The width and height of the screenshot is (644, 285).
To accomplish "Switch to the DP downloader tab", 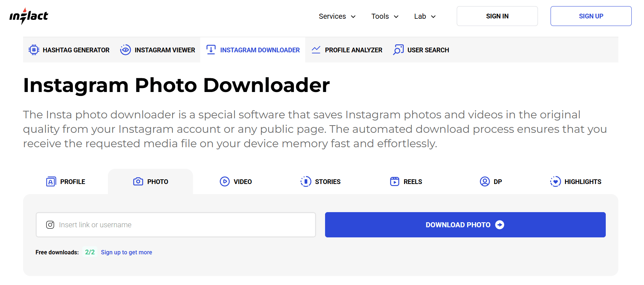I will pos(491,181).
